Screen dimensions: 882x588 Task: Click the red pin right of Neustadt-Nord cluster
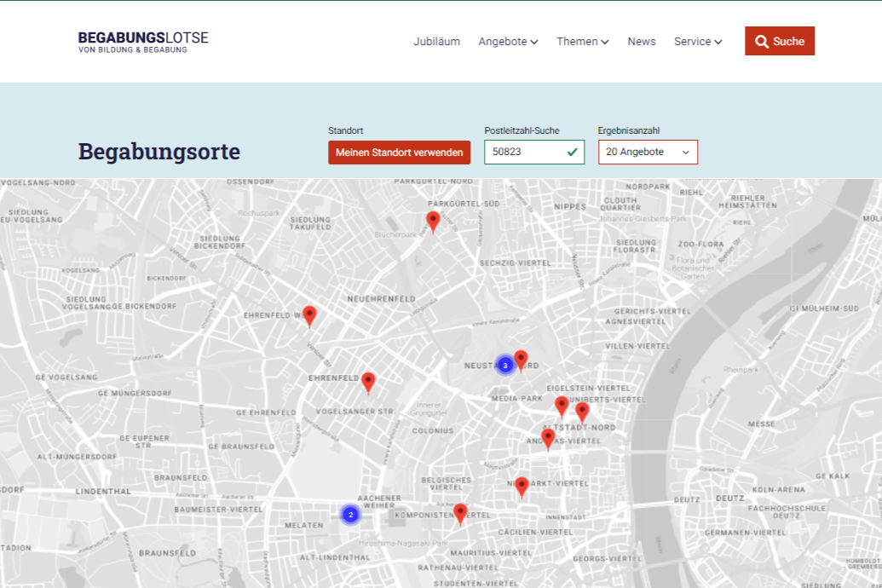tap(521, 360)
